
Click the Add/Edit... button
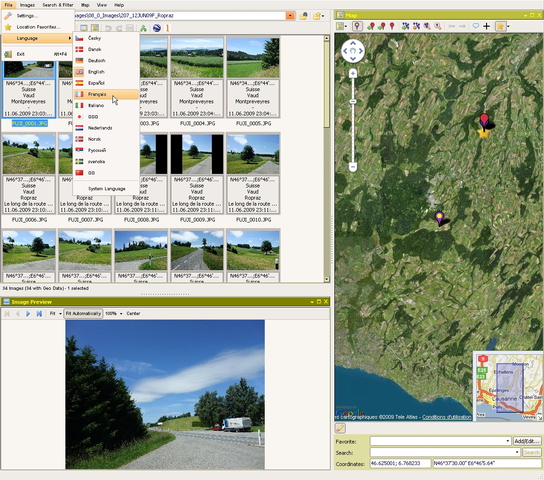(527, 441)
